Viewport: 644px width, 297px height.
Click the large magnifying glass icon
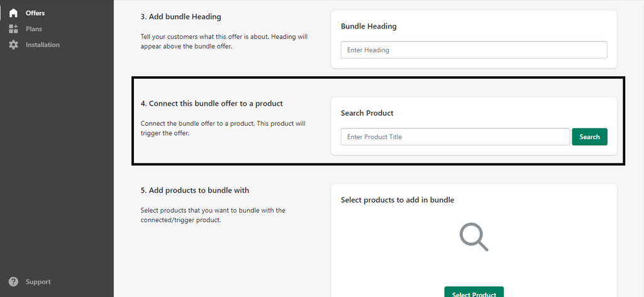[x=474, y=237]
